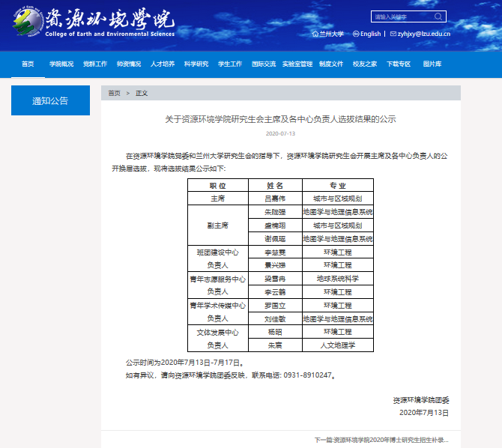Click the search magnifier icon

[438, 16]
